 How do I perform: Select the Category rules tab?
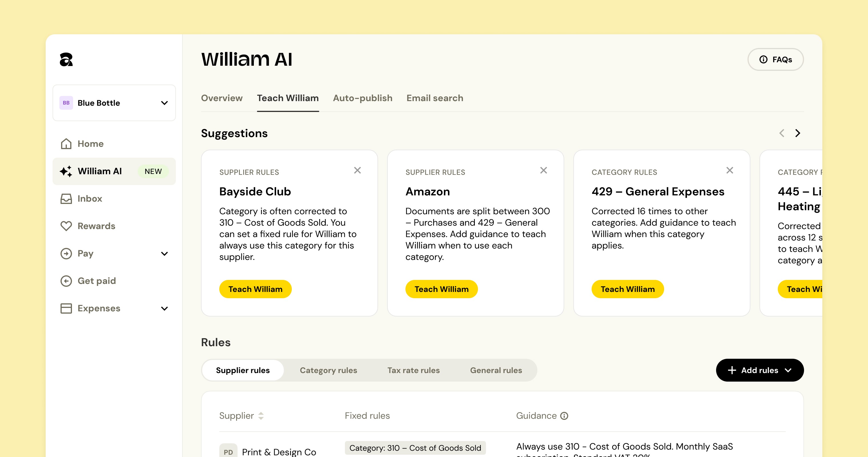329,370
